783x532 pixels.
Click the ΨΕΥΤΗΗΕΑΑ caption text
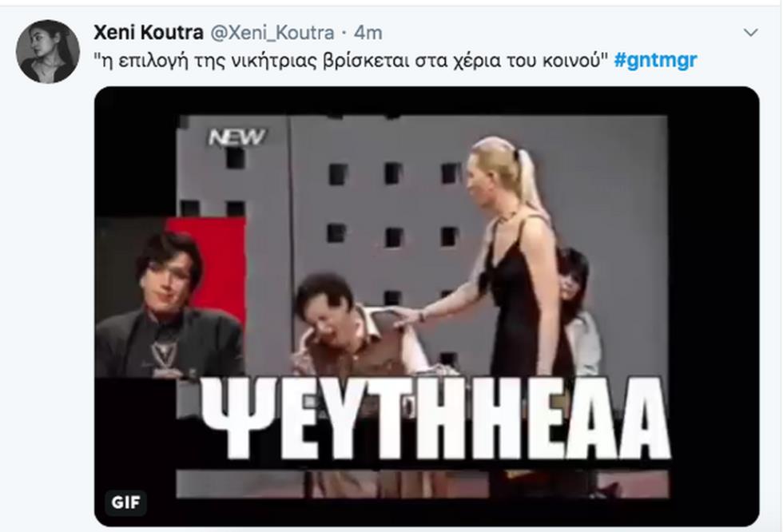(x=435, y=419)
